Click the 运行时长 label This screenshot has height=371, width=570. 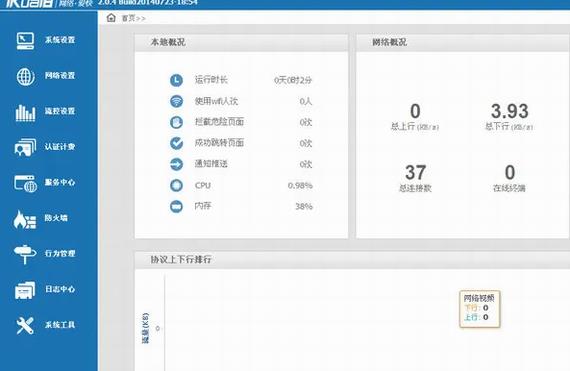point(211,80)
